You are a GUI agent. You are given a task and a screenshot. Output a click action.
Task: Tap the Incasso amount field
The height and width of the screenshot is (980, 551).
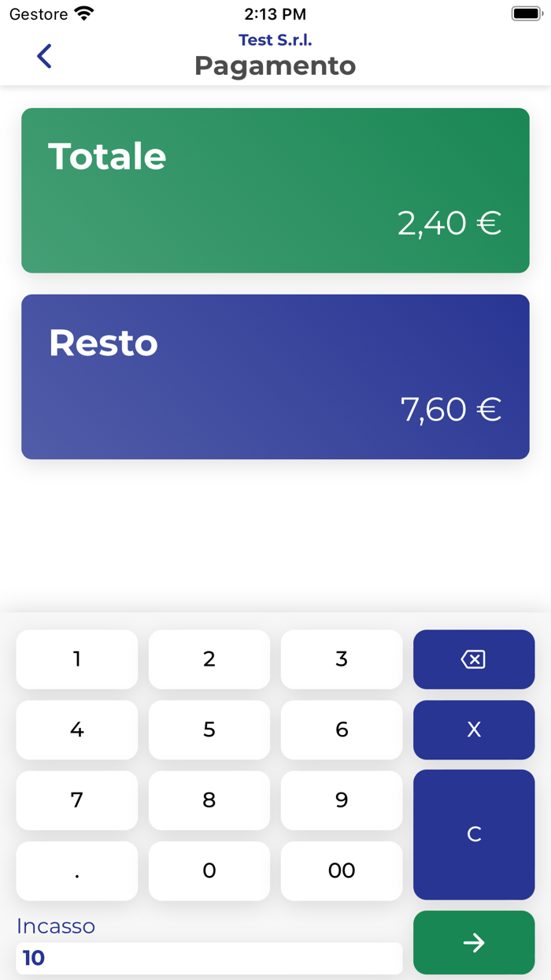209,958
